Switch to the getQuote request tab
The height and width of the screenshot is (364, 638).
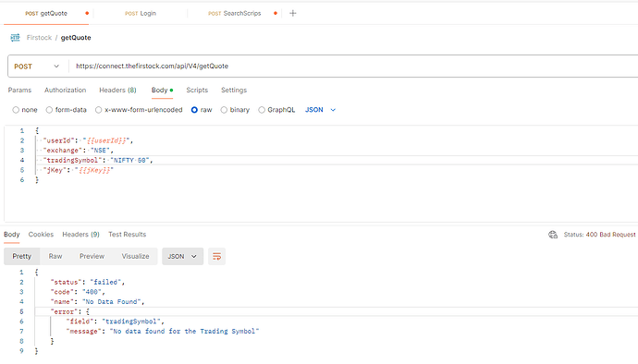pyautogui.click(x=46, y=14)
